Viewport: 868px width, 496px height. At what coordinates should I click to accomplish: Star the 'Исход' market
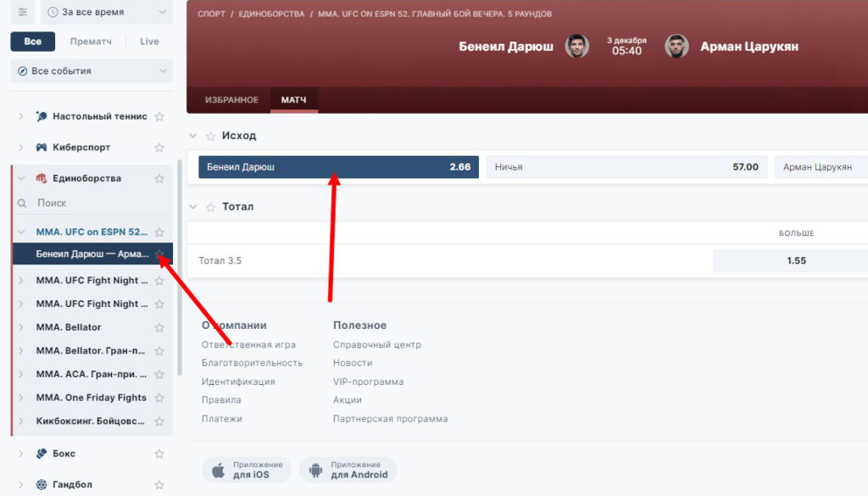pos(210,136)
